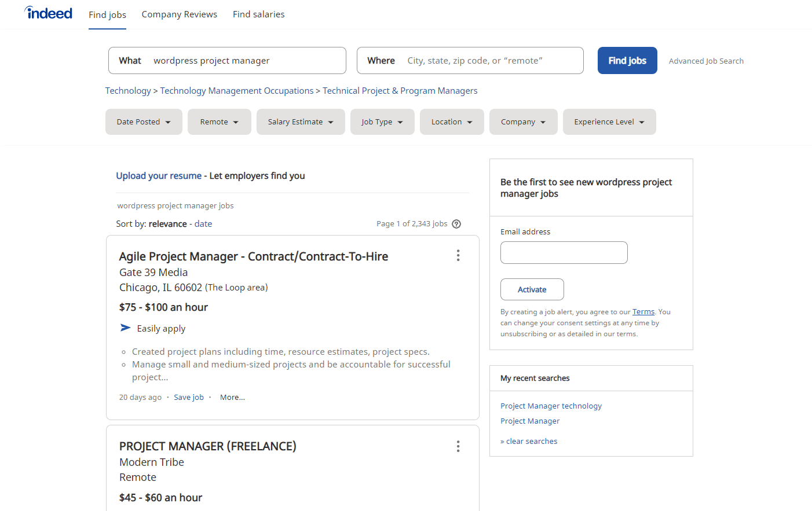Sort results by date

(203, 224)
